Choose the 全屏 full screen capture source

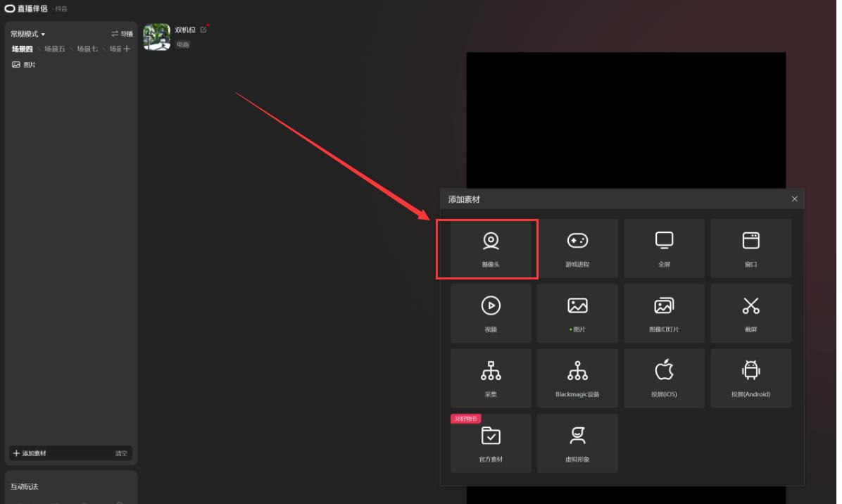665,248
